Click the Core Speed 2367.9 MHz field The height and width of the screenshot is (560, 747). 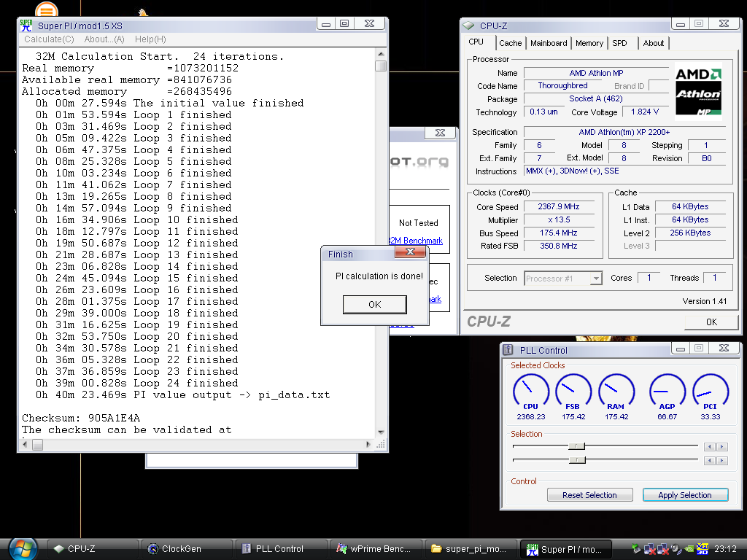click(x=559, y=206)
